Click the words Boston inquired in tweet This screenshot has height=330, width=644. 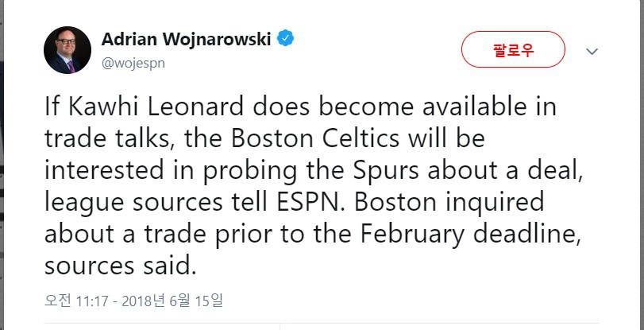[x=449, y=203]
